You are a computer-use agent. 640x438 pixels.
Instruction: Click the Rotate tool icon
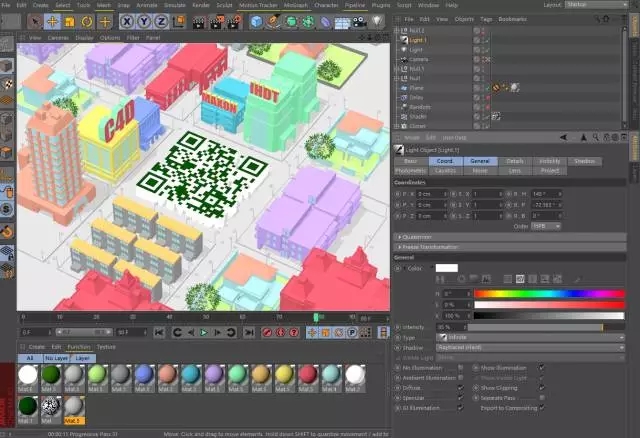(x=87, y=21)
